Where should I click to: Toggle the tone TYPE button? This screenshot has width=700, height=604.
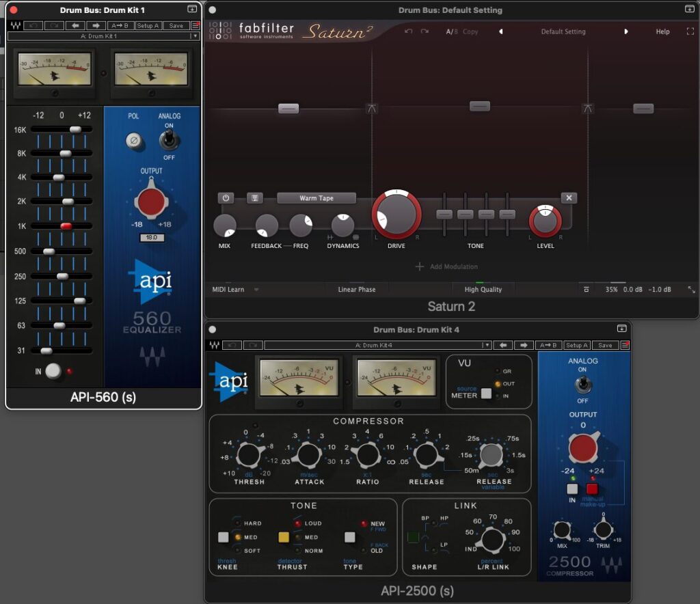[x=349, y=537]
